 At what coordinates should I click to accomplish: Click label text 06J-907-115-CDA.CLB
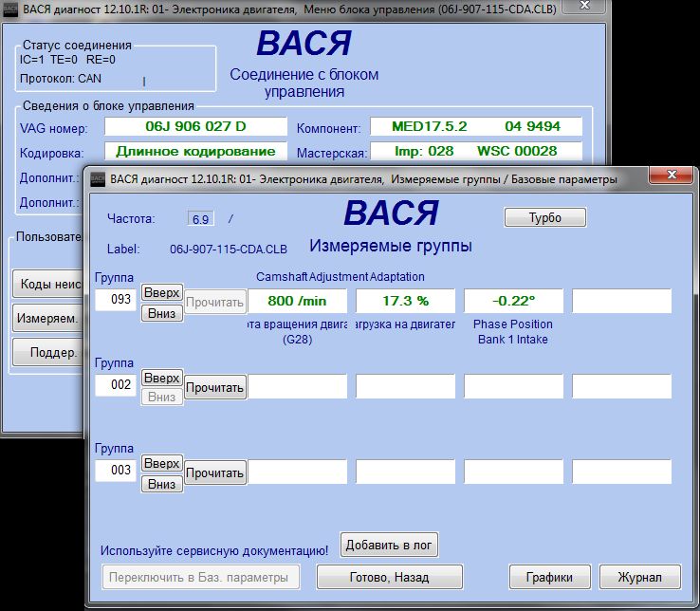click(229, 250)
